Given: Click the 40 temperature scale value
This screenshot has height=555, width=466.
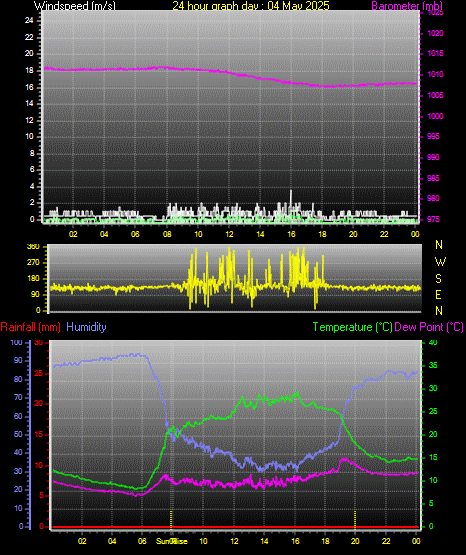Looking at the screenshot, I should (433, 342).
